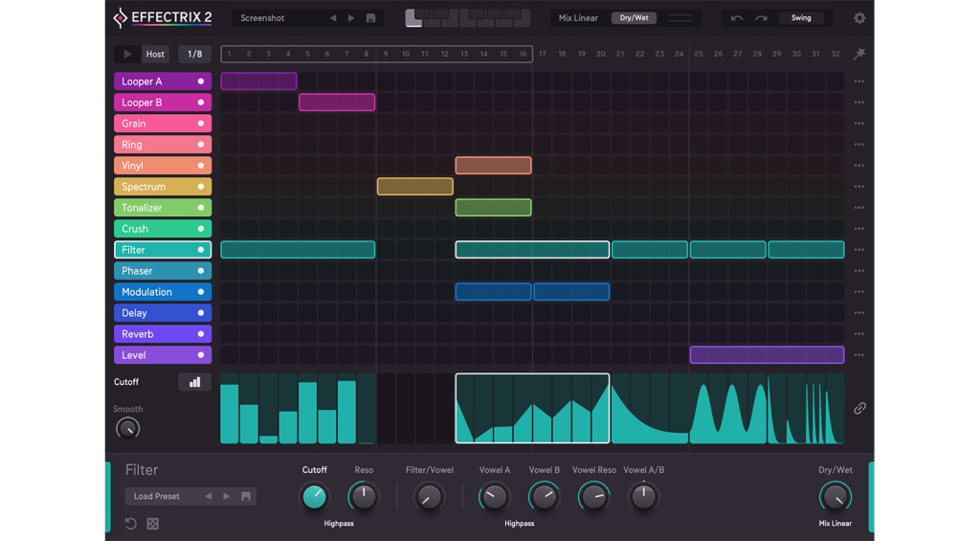
Task: Save the Screenshot preset with disk icon
Action: (x=370, y=18)
